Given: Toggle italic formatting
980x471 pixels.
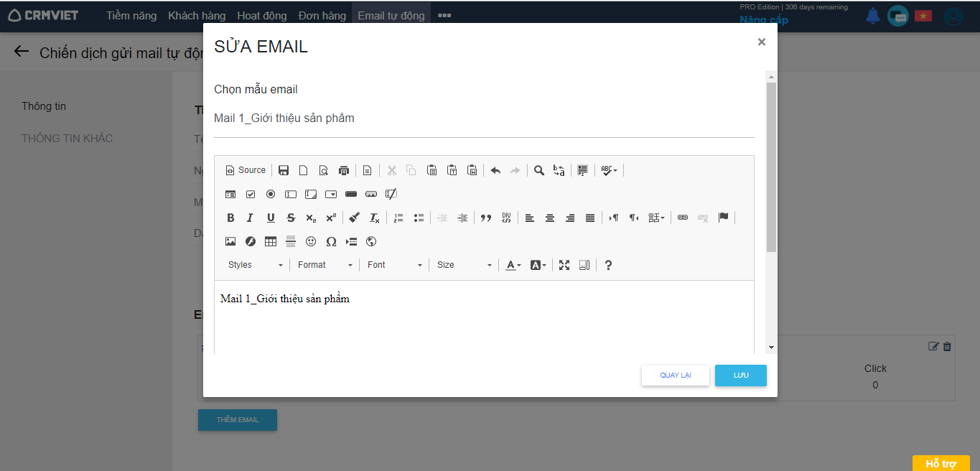Looking at the screenshot, I should click(x=250, y=218).
